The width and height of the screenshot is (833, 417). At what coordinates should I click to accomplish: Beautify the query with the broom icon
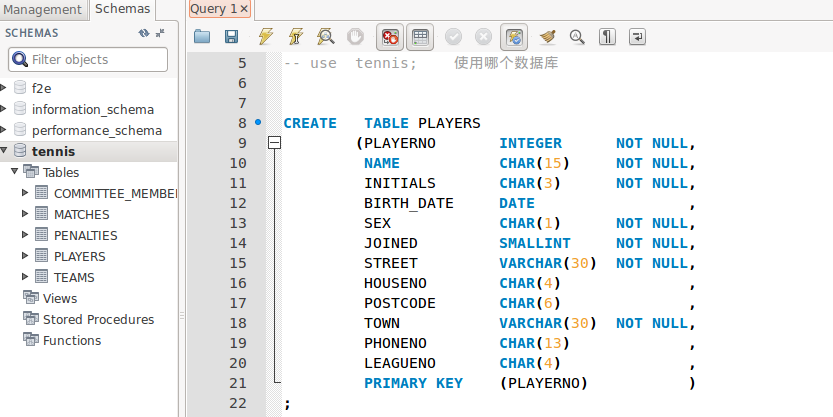pos(547,37)
